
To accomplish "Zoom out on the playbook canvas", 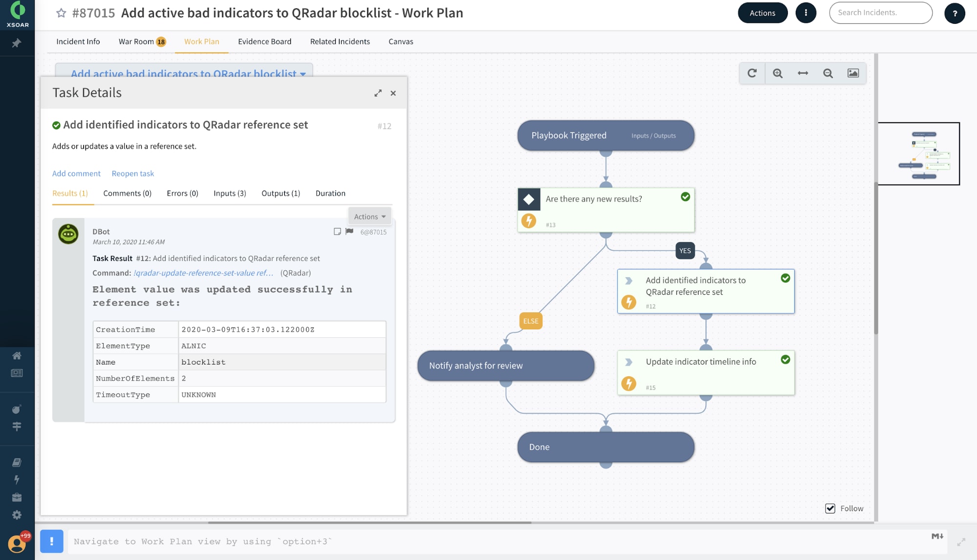I will pos(828,73).
